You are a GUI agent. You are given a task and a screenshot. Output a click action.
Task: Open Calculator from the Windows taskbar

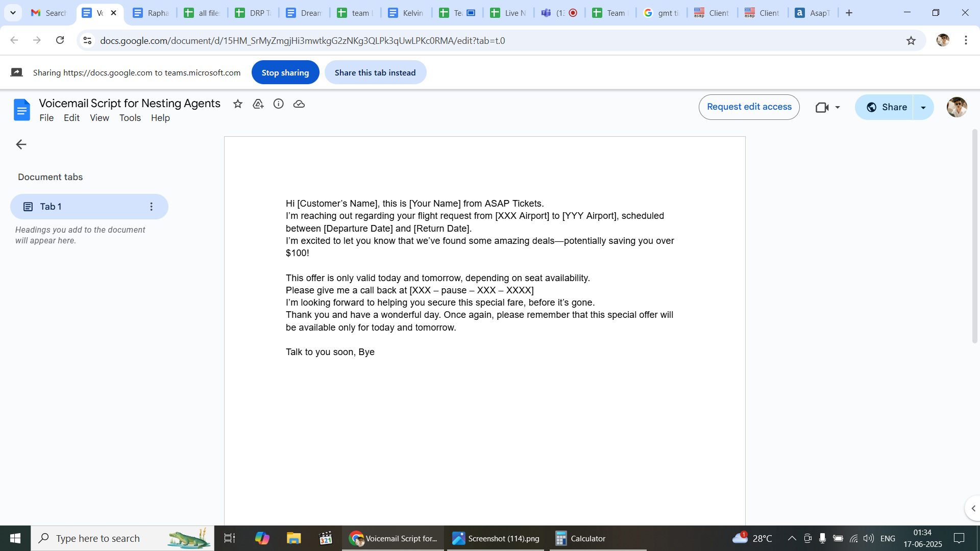pos(581,538)
